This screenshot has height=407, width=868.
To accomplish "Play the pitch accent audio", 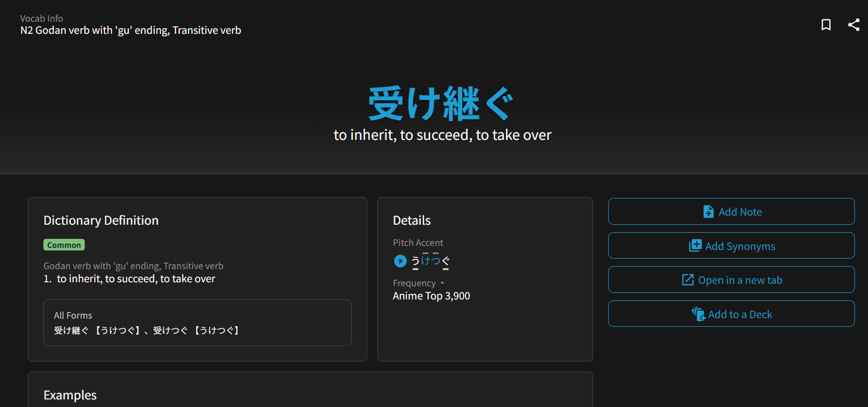I will point(400,261).
